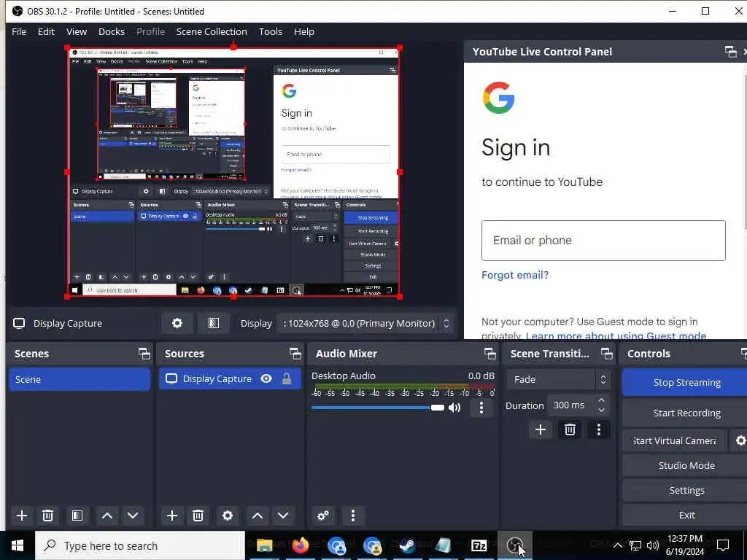Open Audio Mixer bottom options menu

[353, 516]
